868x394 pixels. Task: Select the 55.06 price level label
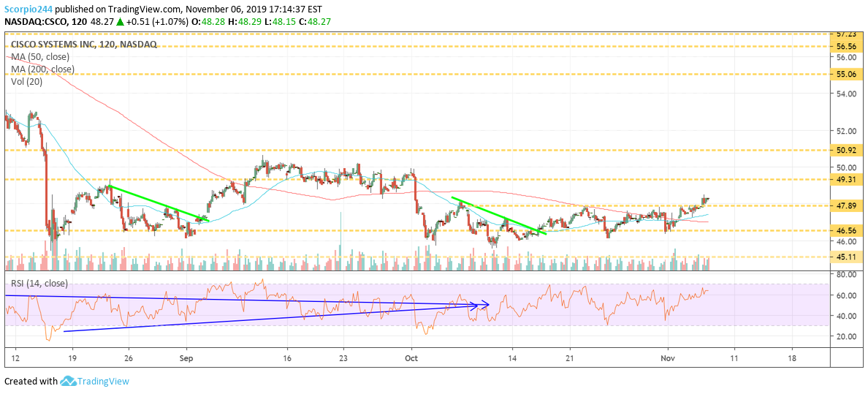click(x=846, y=74)
